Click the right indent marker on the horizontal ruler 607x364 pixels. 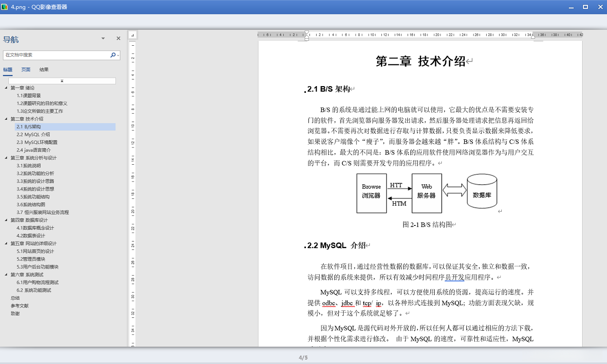pos(533,36)
